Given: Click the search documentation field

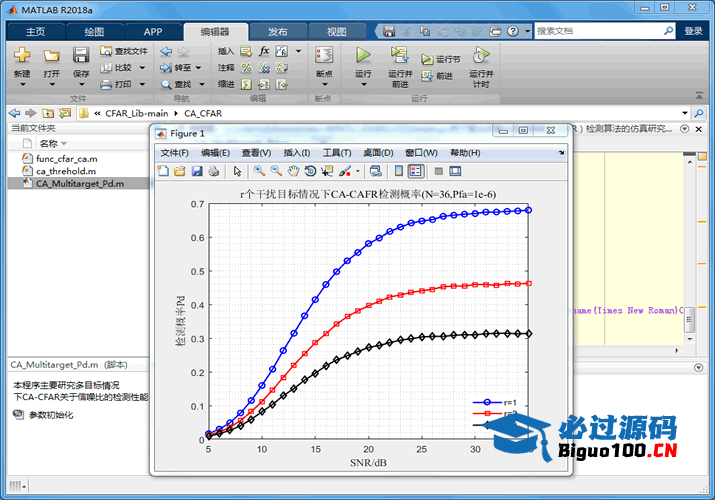Looking at the screenshot, I should (x=598, y=31).
